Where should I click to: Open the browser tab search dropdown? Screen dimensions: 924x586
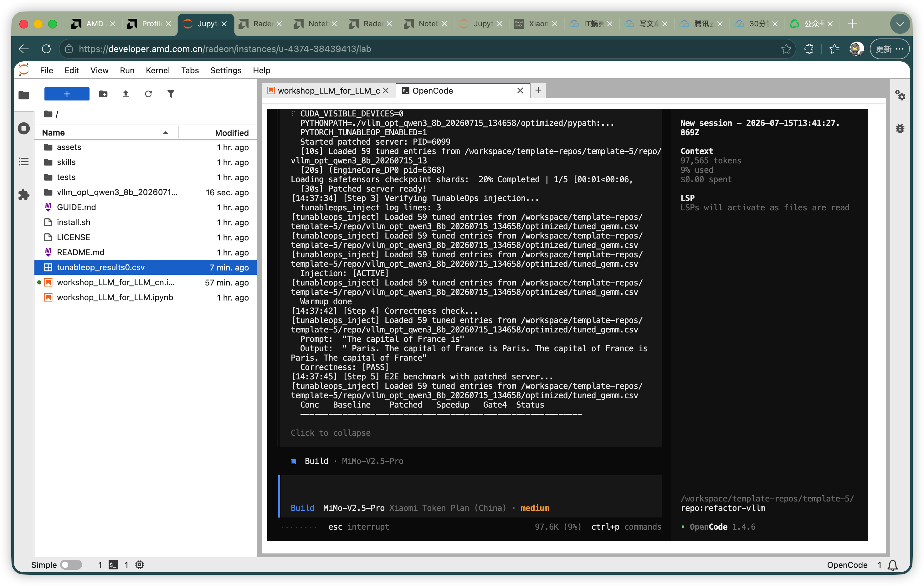point(900,24)
